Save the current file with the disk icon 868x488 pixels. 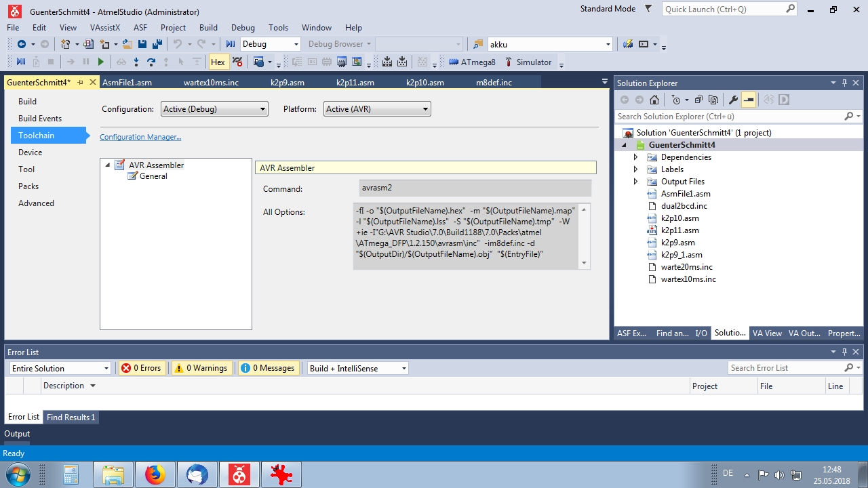(142, 44)
